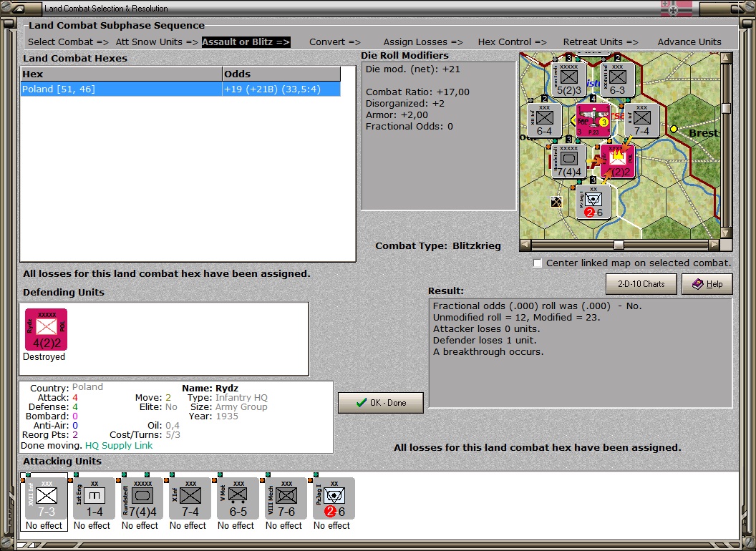The height and width of the screenshot is (551, 756).
Task: Click the Rundstedt 7(4)4 counter on map
Action: pyautogui.click(x=569, y=161)
